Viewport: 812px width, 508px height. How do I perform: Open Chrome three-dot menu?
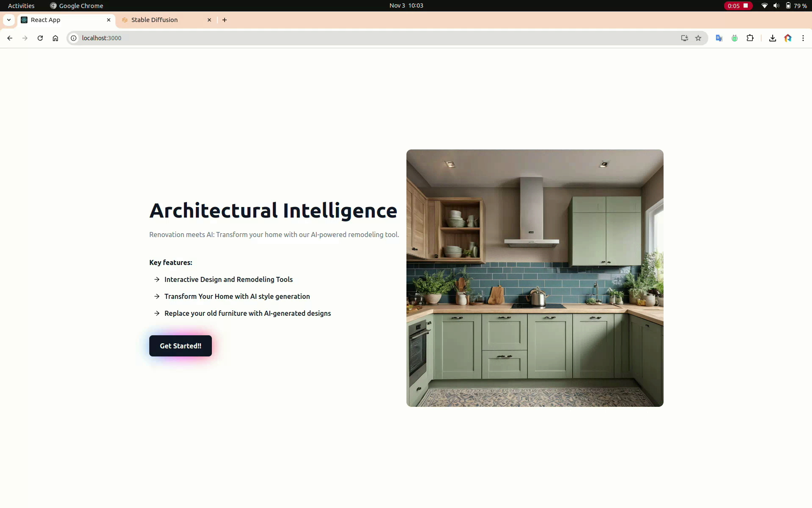[x=803, y=38]
